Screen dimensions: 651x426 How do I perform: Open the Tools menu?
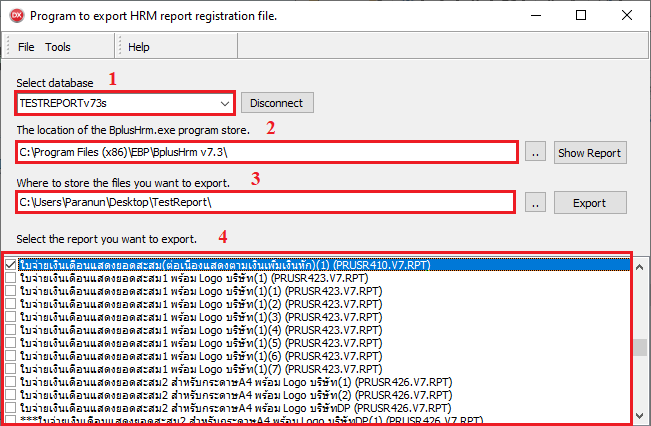[58, 47]
